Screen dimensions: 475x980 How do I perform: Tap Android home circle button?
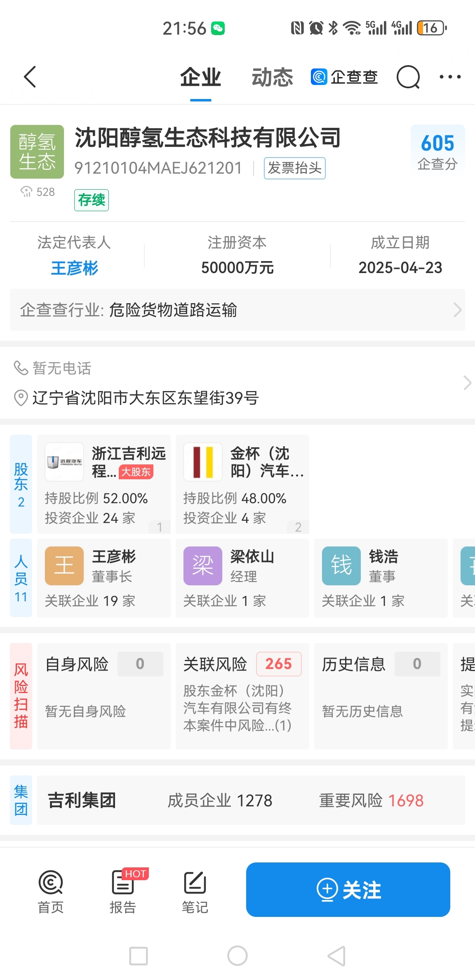[x=237, y=956]
